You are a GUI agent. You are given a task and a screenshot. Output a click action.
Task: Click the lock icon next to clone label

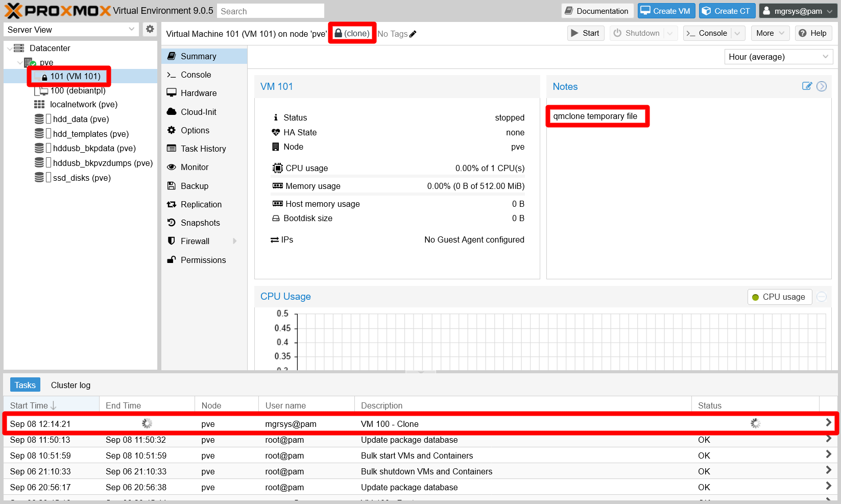click(338, 33)
